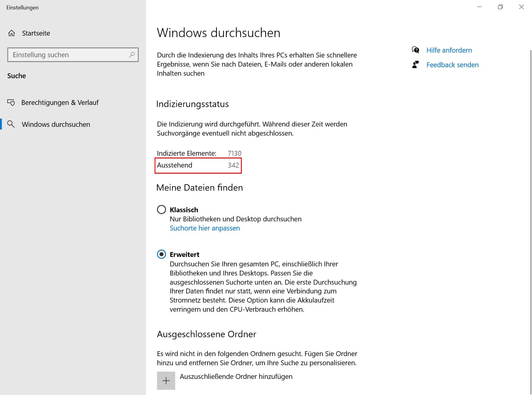The width and height of the screenshot is (532, 395).
Task: Click the Einstellungen window title
Action: 23,8
